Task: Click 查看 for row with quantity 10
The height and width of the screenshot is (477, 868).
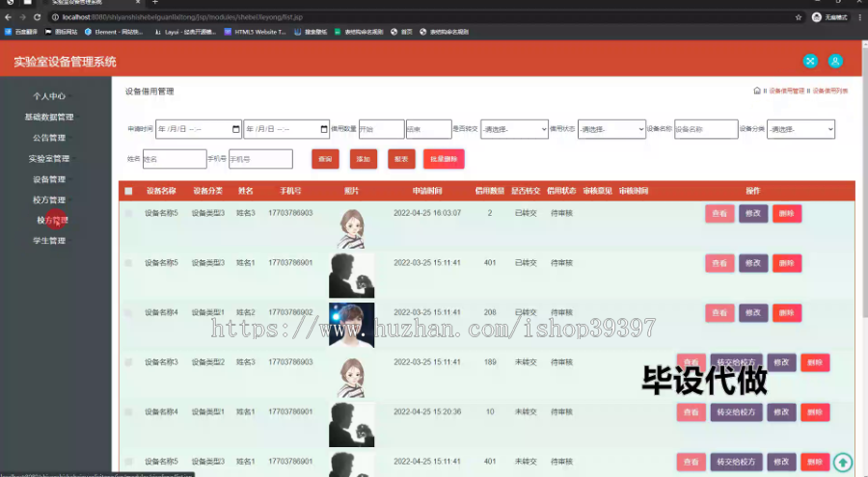Action: 691,412
